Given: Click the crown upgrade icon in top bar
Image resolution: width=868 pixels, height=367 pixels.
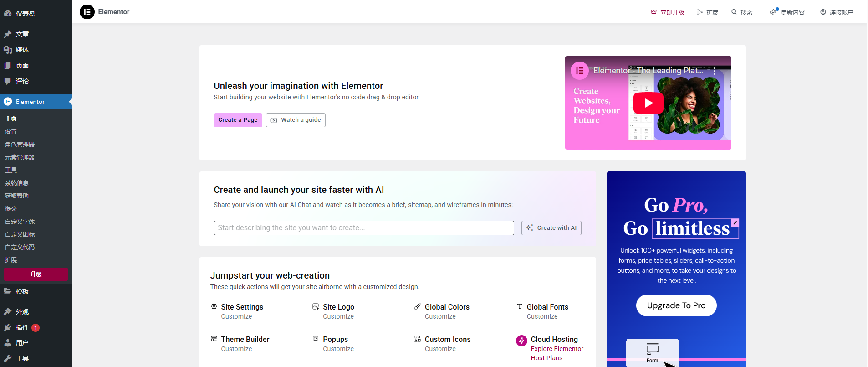Looking at the screenshot, I should [654, 12].
